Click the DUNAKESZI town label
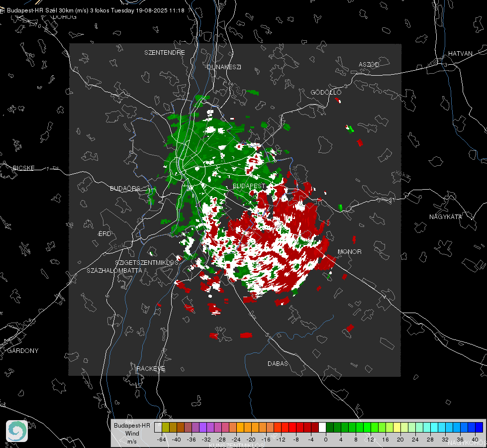This screenshot has height=448, width=487. coord(224,67)
